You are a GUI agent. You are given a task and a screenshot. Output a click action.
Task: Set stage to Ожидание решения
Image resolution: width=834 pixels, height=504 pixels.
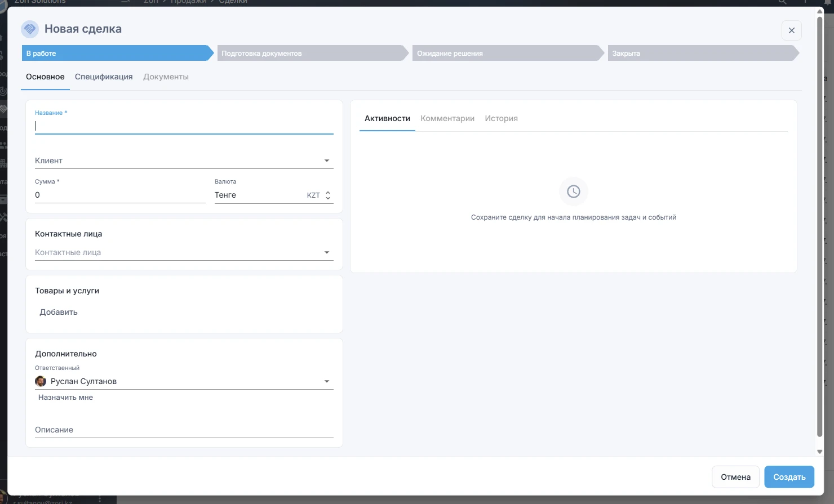(x=505, y=53)
